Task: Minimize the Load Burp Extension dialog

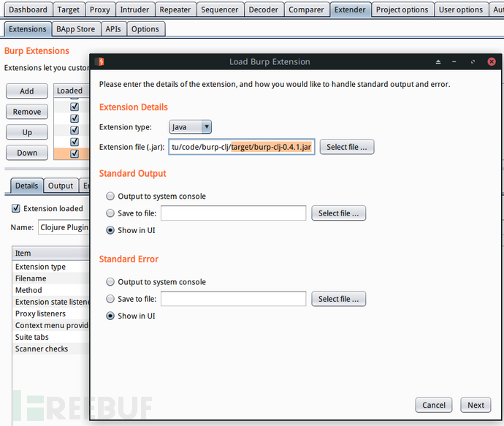Action: [455, 62]
